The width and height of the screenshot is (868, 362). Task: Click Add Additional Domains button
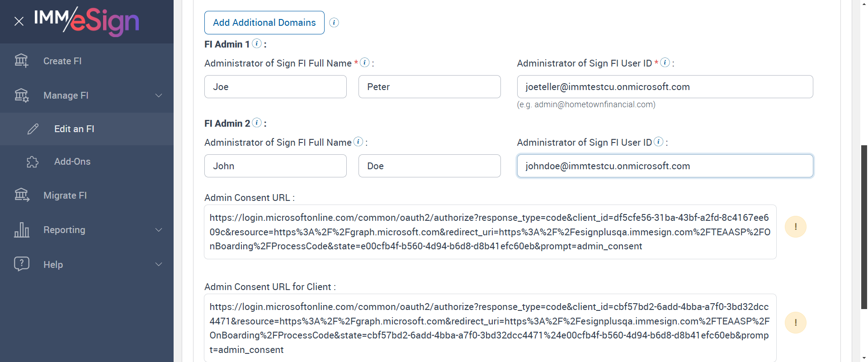pyautogui.click(x=264, y=23)
